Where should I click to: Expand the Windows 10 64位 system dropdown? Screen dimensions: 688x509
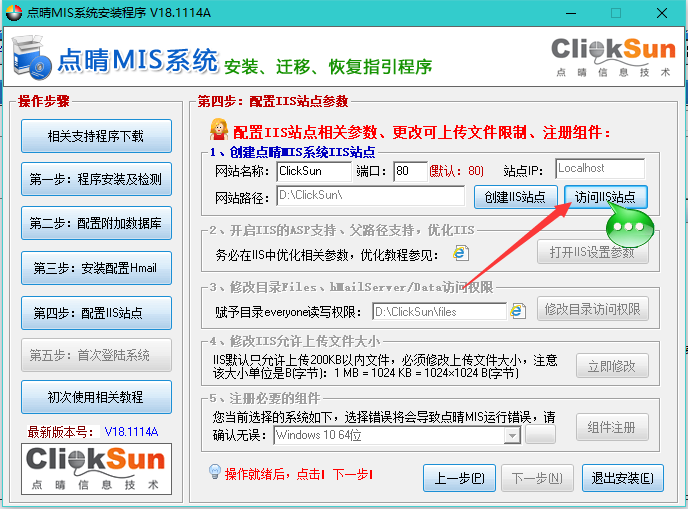(513, 436)
